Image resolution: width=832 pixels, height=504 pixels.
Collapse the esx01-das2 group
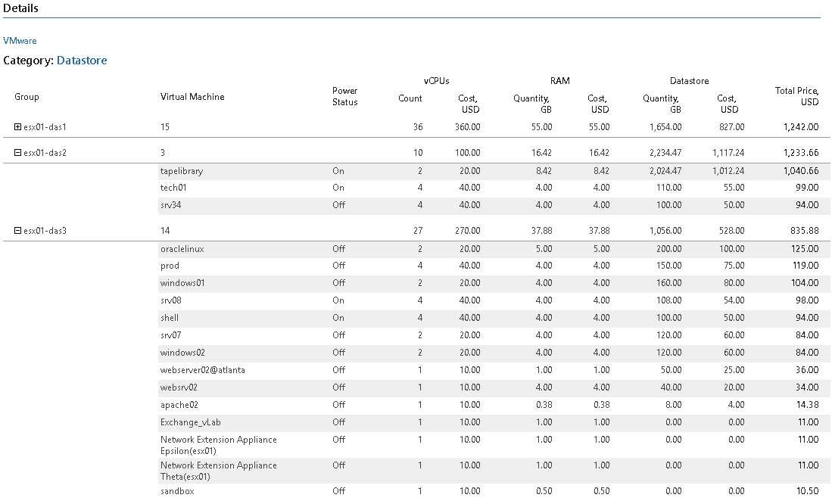point(17,152)
